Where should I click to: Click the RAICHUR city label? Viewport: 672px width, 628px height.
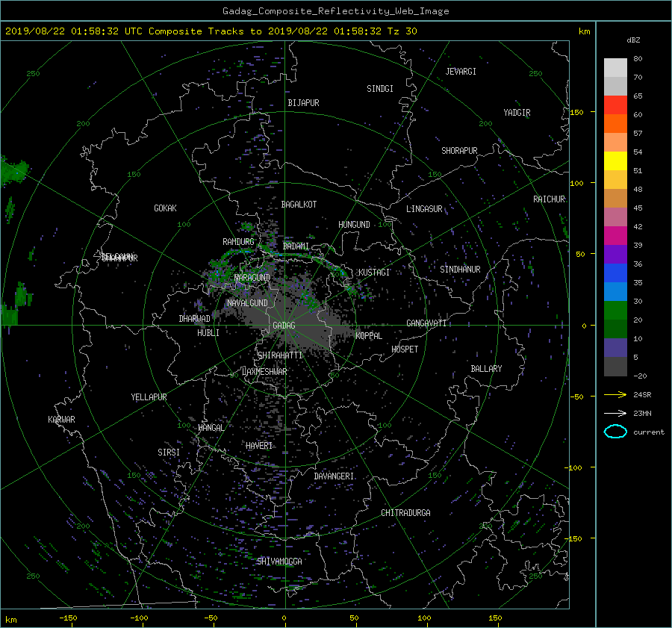coord(549,199)
